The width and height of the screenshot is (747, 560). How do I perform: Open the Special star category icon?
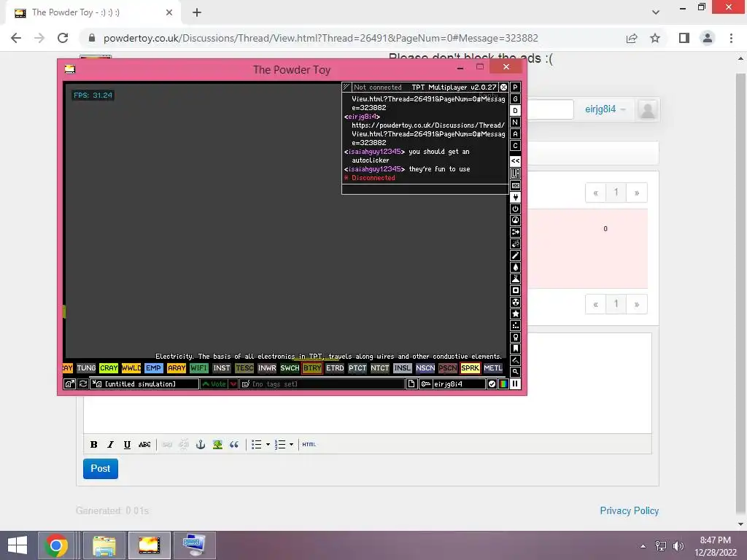click(x=515, y=314)
